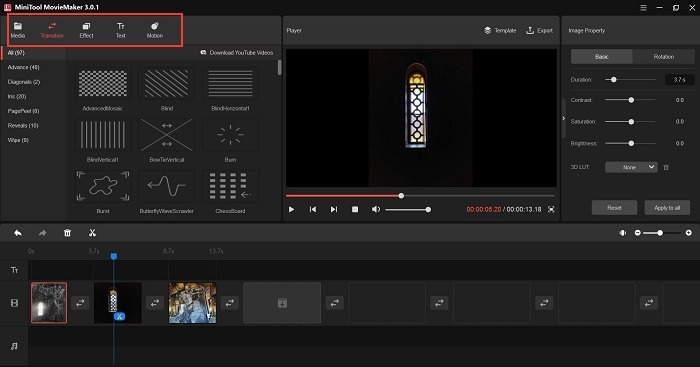Redo the last action
700x367 pixels.
tap(42, 233)
